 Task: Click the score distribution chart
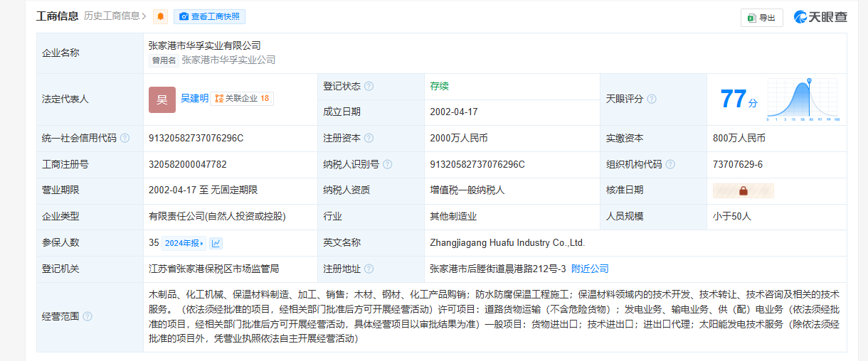pyautogui.click(x=804, y=99)
